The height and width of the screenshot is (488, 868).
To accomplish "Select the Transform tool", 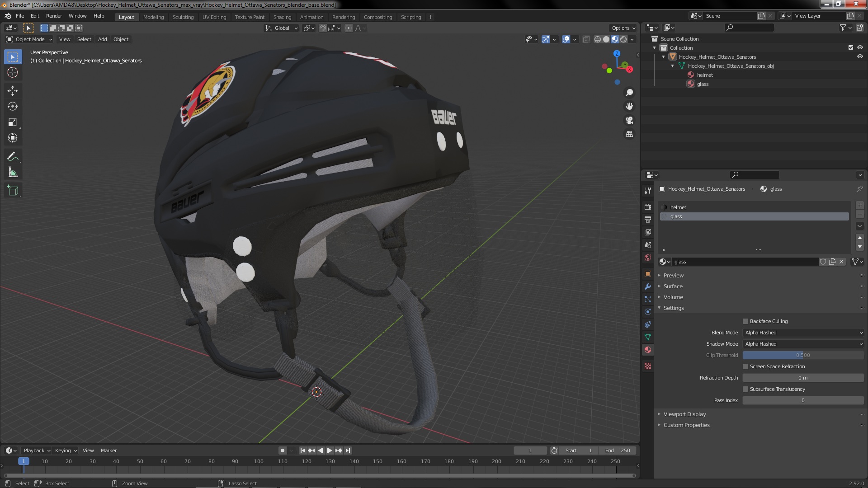I will pyautogui.click(x=13, y=138).
